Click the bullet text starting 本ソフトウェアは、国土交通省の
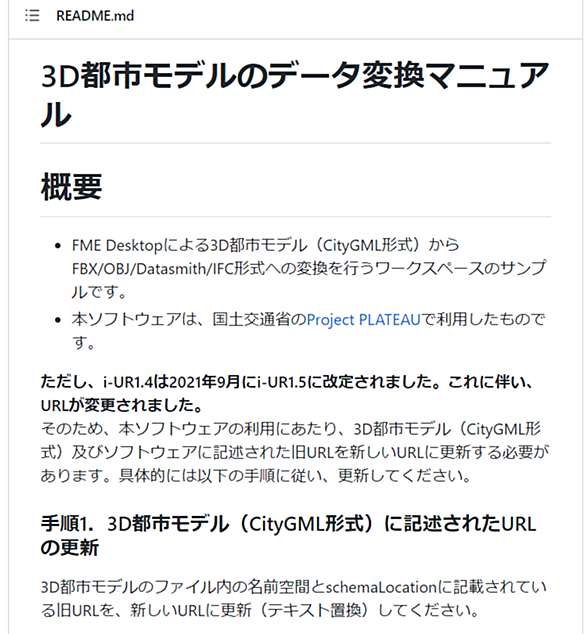The image size is (586, 634). point(309,331)
